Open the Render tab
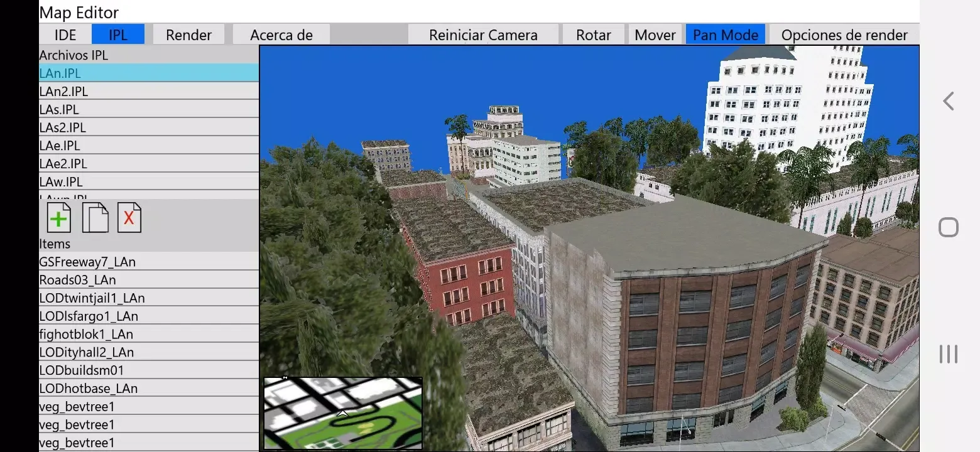The image size is (980, 452). [x=188, y=35]
